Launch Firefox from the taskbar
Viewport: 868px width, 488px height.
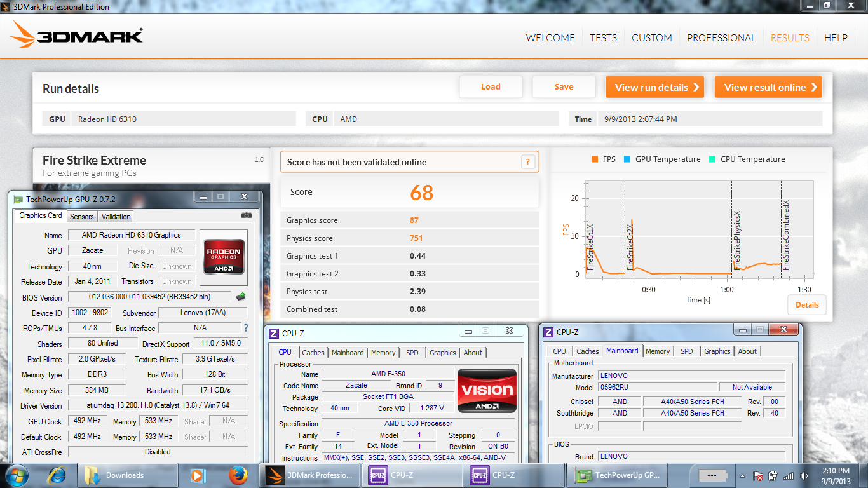tap(238, 475)
